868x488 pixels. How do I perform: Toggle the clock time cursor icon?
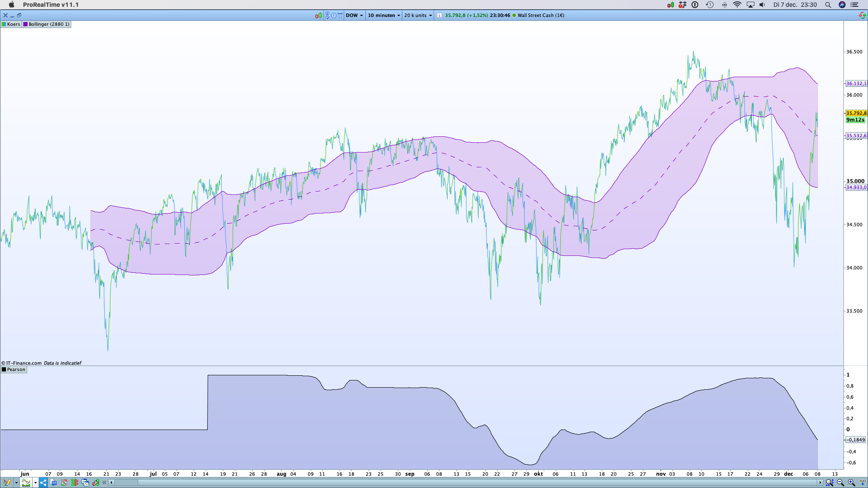coord(334,15)
